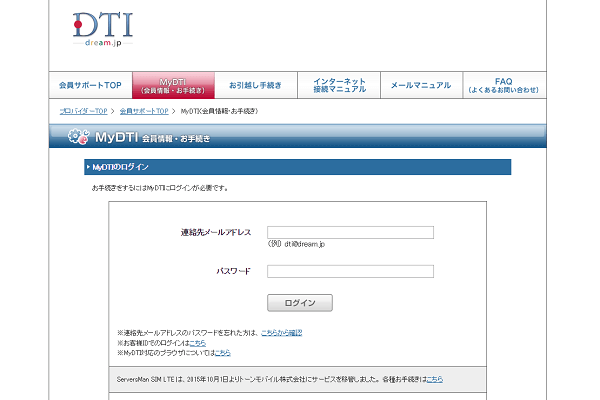
Task: Click the MyDTI gear icon in header
Action: pyautogui.click(x=78, y=137)
